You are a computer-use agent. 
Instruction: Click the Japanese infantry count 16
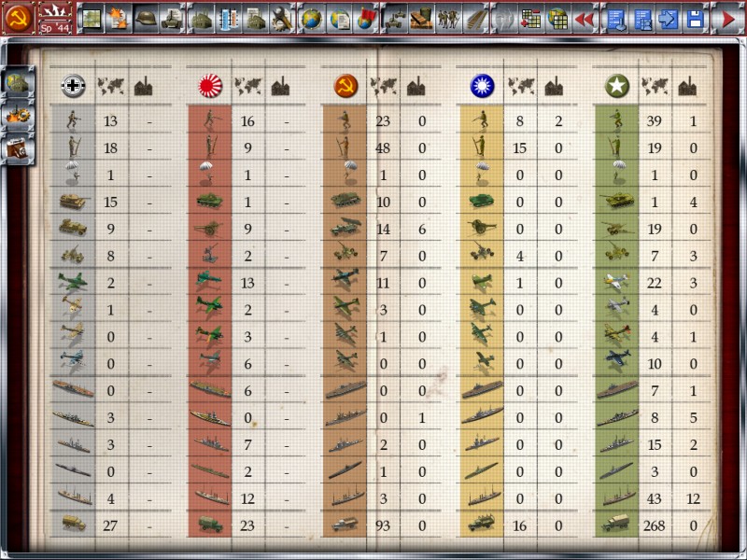(247, 121)
